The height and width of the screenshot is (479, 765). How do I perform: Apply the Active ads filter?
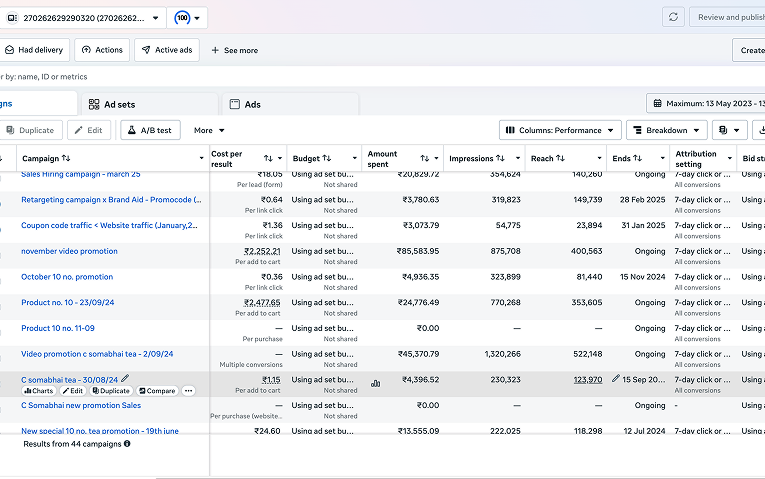[x=167, y=50]
